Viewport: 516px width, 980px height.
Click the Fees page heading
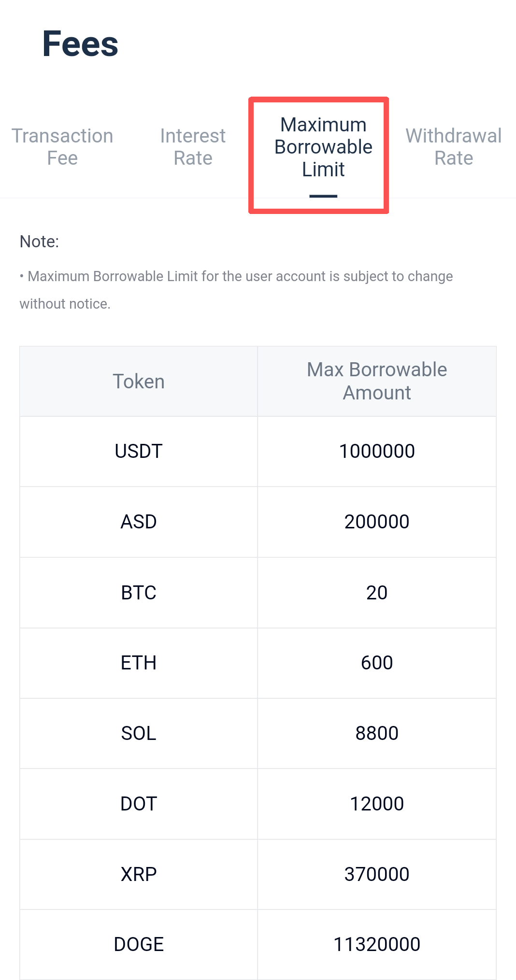tap(80, 44)
